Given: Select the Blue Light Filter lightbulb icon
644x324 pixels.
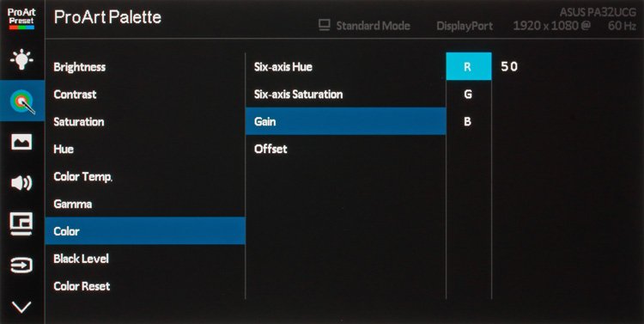Looking at the screenshot, I should point(21,59).
